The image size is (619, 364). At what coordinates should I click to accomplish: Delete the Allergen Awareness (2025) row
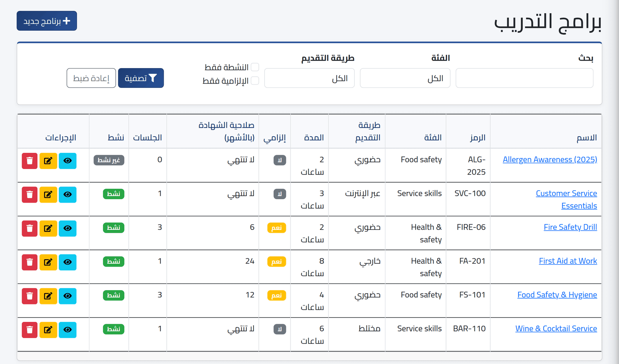tap(30, 161)
